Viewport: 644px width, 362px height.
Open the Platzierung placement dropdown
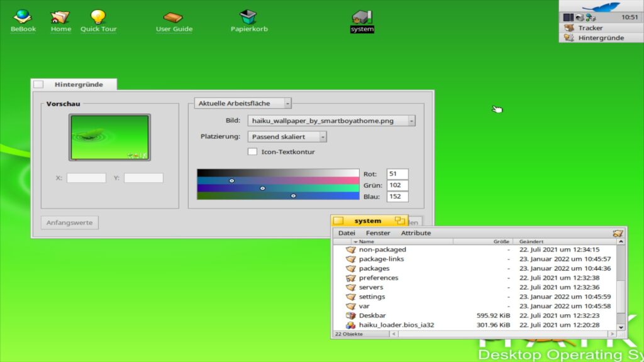tap(287, 136)
